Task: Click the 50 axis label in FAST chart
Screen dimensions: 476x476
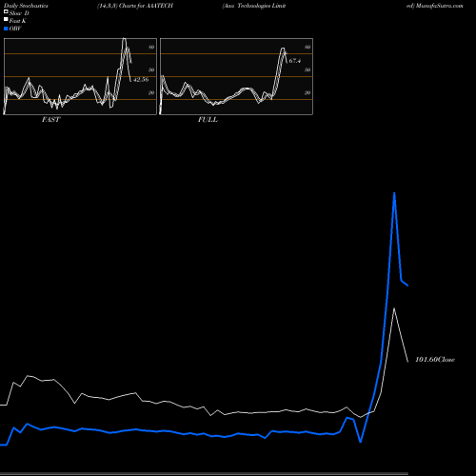Action: point(151,69)
